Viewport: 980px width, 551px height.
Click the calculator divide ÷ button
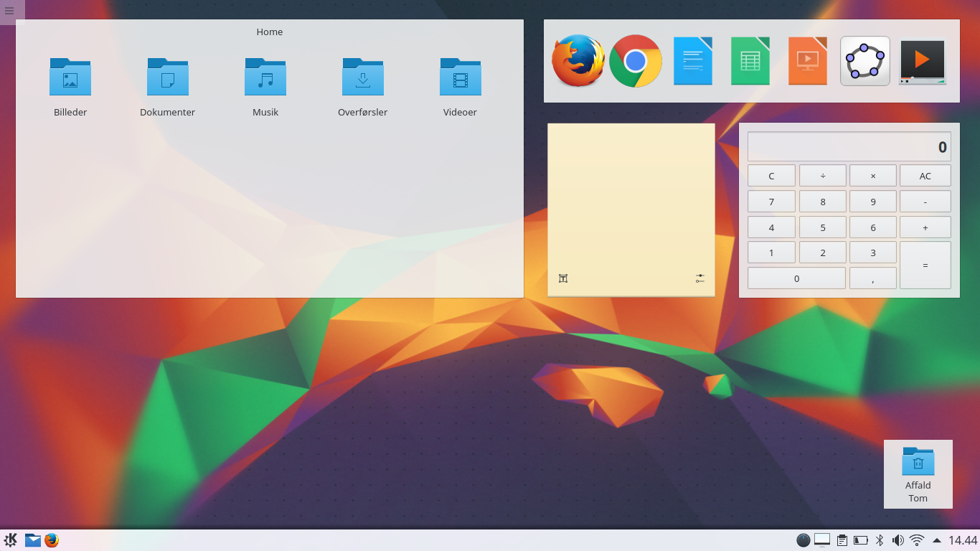coord(823,176)
